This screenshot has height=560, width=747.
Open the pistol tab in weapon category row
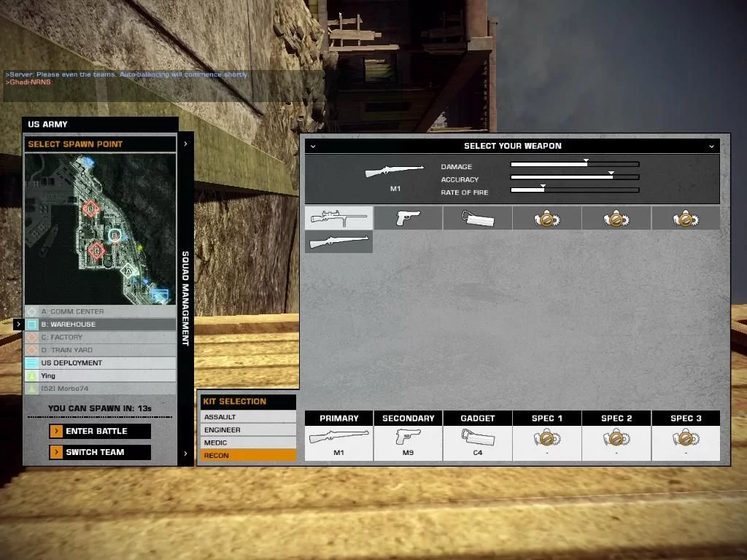click(409, 218)
